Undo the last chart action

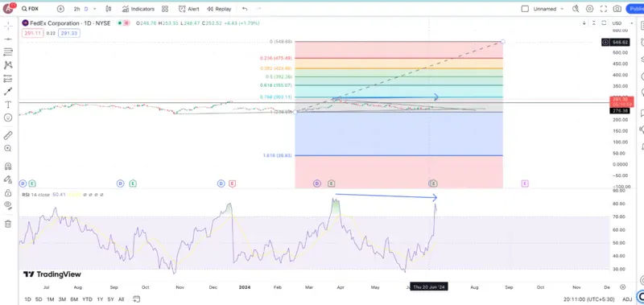(x=246, y=9)
